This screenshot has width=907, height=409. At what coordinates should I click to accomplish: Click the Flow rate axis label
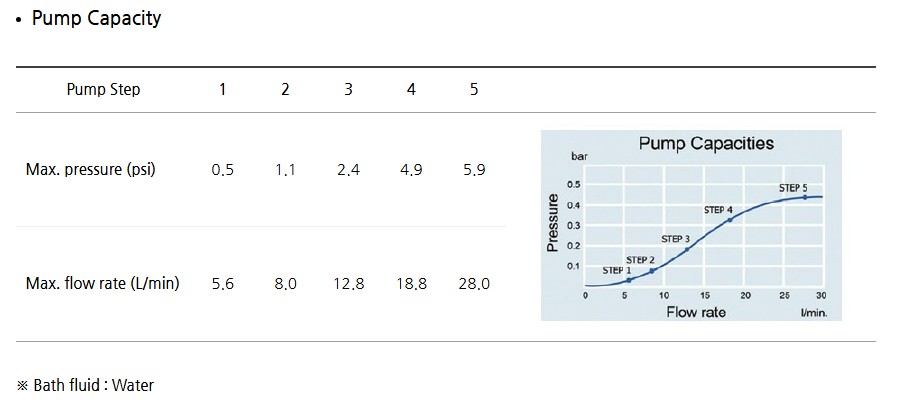696,312
